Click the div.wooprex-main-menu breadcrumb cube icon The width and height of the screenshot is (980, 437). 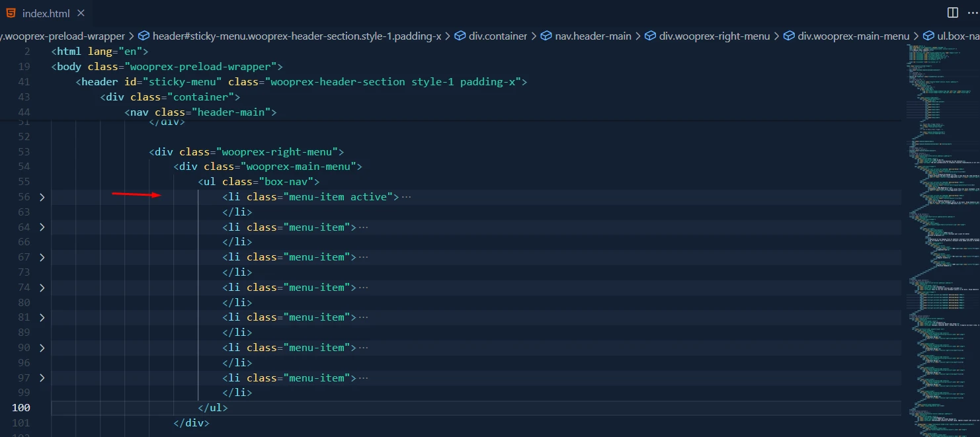789,36
